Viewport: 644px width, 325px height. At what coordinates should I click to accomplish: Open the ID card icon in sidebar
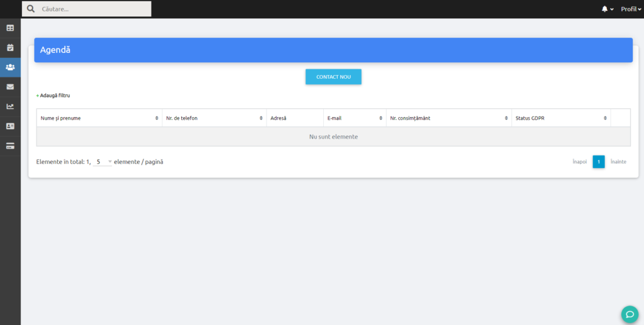(x=10, y=127)
